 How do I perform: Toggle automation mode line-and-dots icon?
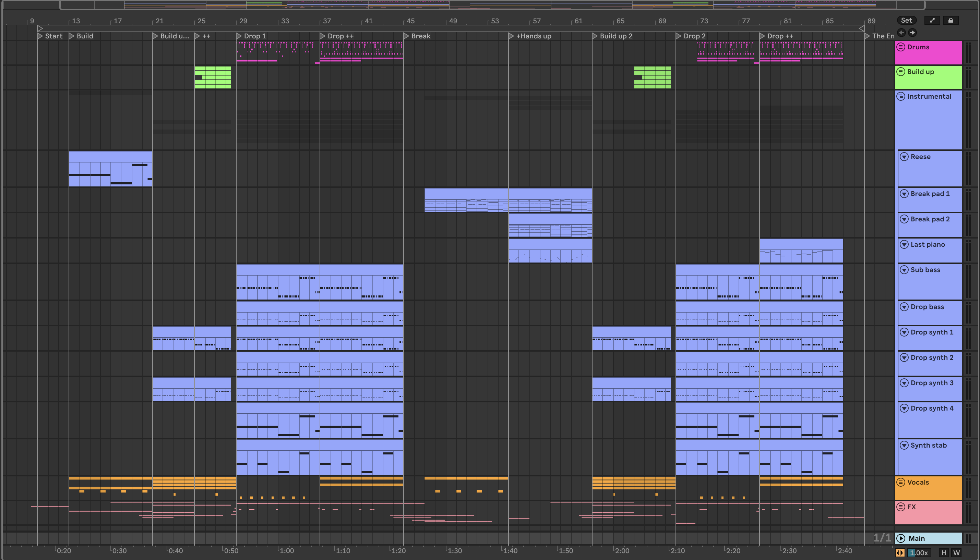tap(932, 20)
